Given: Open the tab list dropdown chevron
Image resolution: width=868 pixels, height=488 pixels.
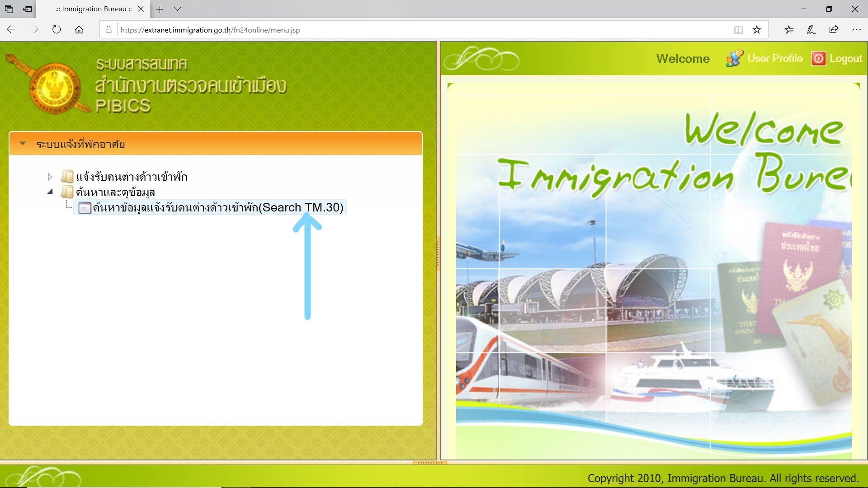Looking at the screenshot, I should click(177, 9).
